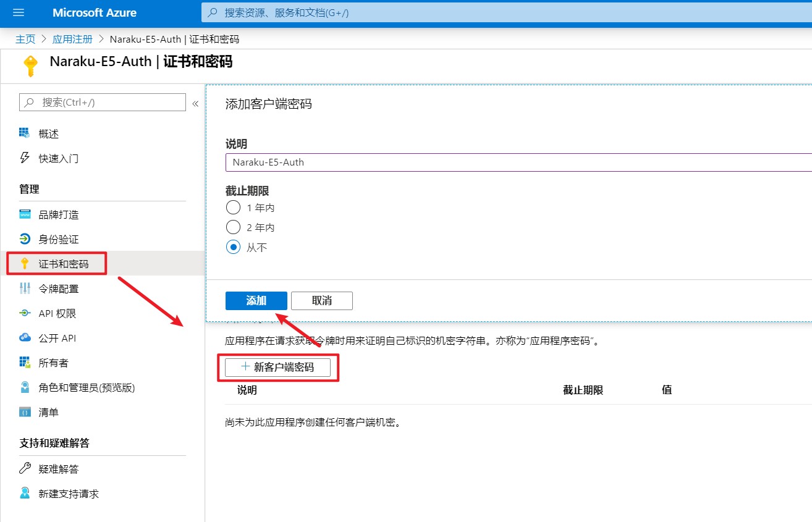Collapse the sidebar with the double chevron
812x522 pixels.
tap(195, 103)
